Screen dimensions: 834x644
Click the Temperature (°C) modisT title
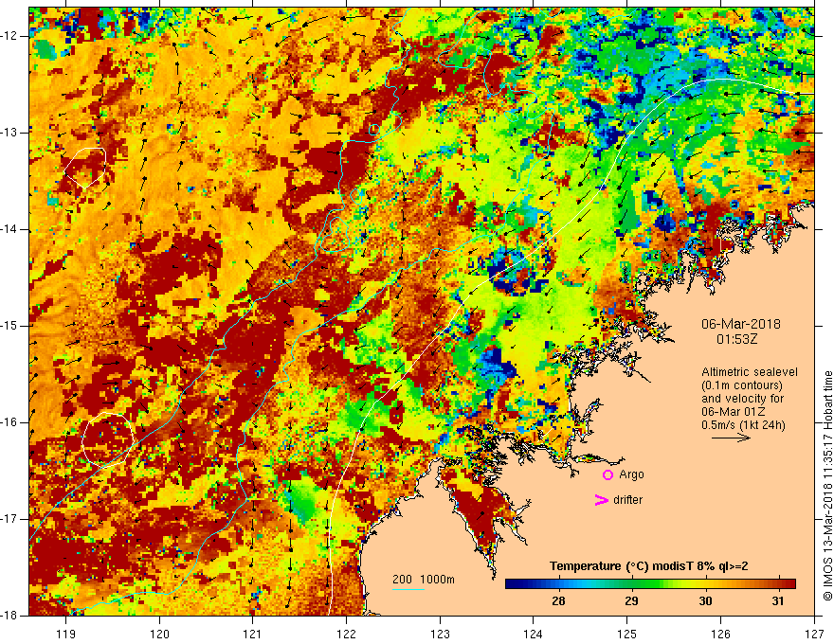click(648, 566)
